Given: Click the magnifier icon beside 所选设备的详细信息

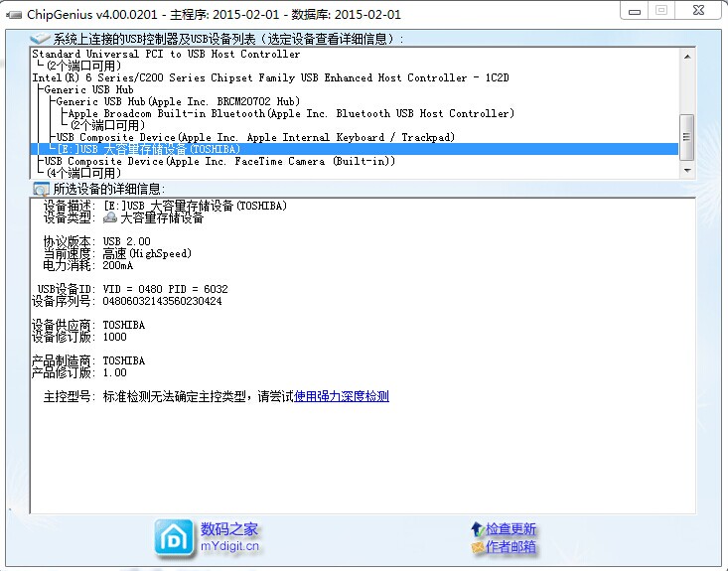Looking at the screenshot, I should click(x=42, y=189).
